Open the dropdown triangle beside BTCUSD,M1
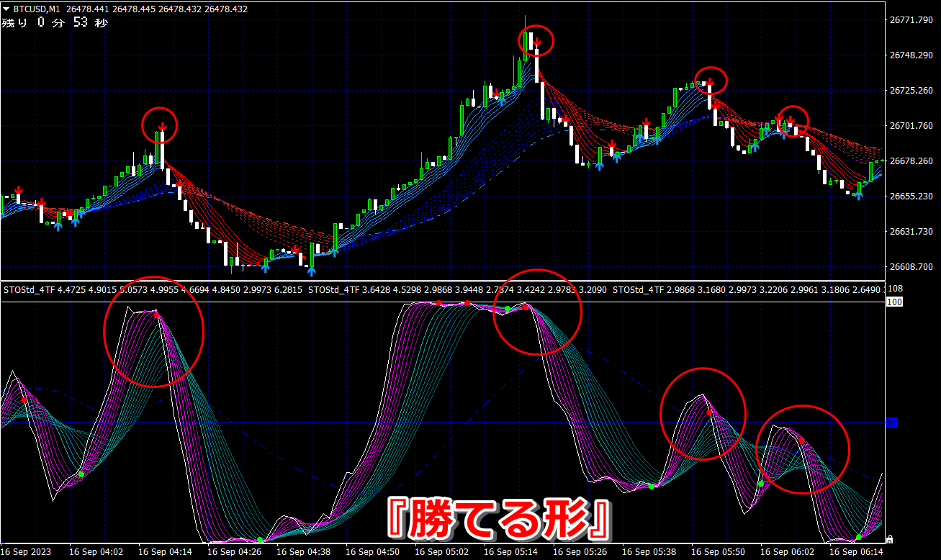The height and width of the screenshot is (560, 941). pyautogui.click(x=6, y=9)
